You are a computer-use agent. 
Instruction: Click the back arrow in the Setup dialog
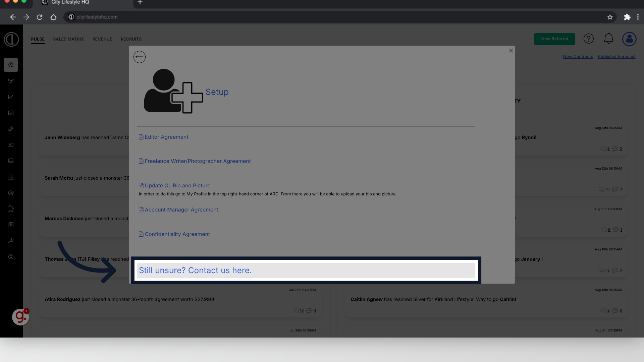pyautogui.click(x=139, y=57)
